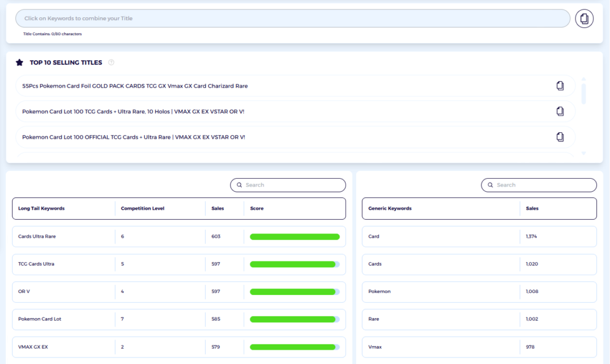Click sales value 1,008 for Pokemon
This screenshot has height=364, width=610.
coord(532,291)
